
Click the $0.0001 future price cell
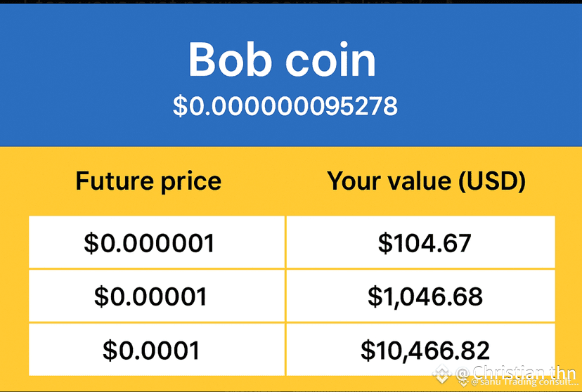[157, 350]
